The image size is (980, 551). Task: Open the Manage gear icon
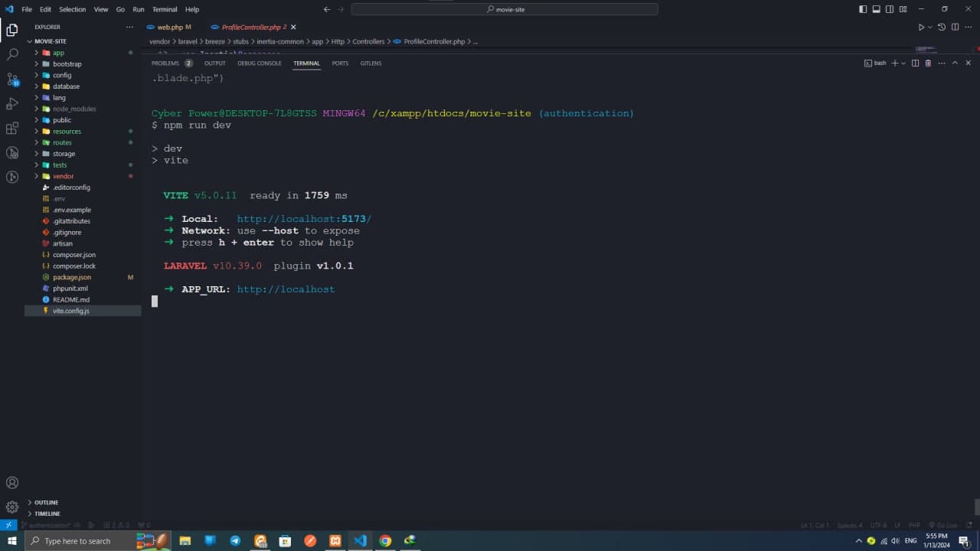pyautogui.click(x=12, y=507)
